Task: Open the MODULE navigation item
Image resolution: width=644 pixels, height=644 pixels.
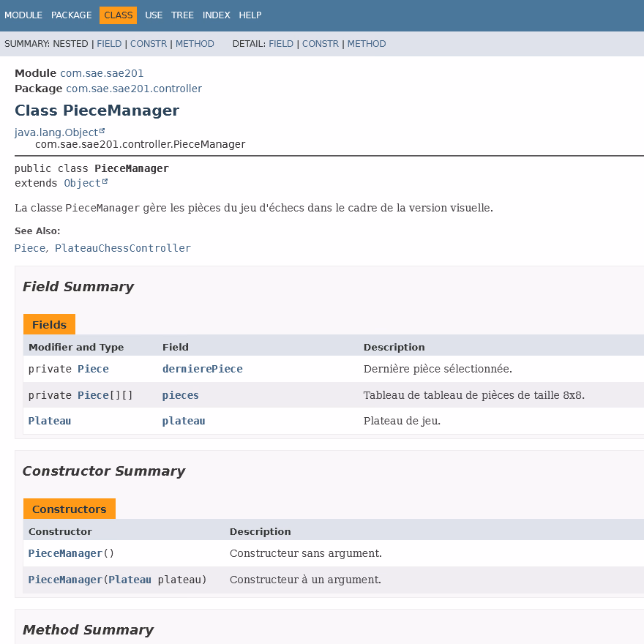Action: (23, 15)
